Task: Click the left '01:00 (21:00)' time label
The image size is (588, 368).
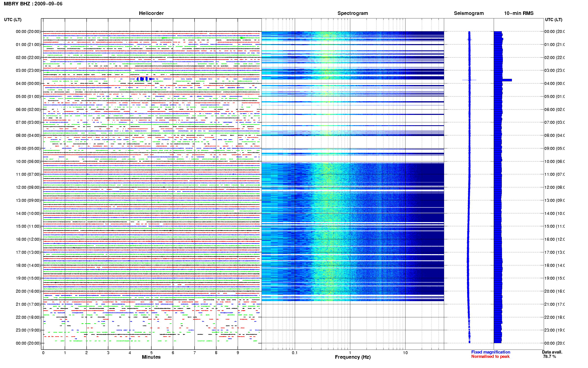Action: (x=28, y=44)
